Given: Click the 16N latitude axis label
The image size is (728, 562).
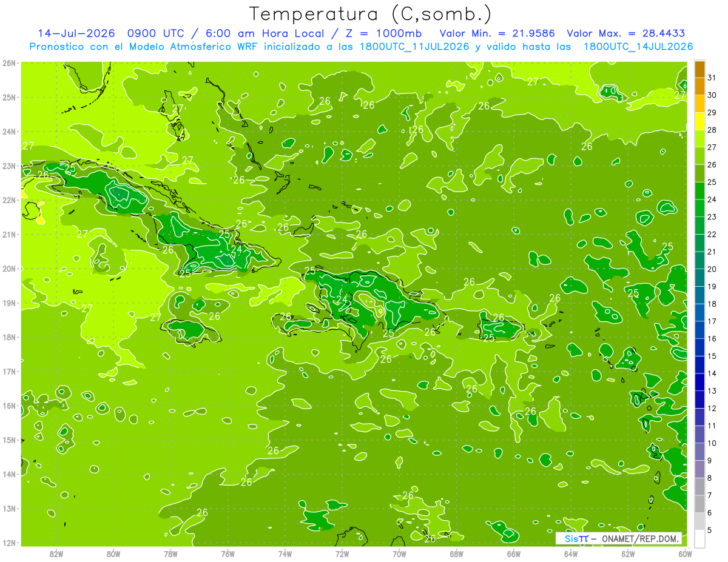Looking at the screenshot, I should pos(9,406).
